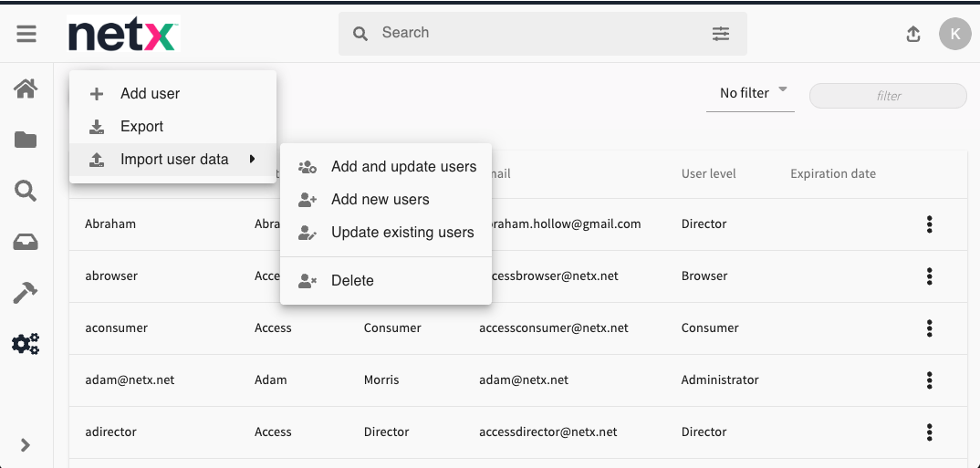The image size is (980, 468).
Task: Open advanced search filter sliders icon
Action: pyautogui.click(x=721, y=34)
